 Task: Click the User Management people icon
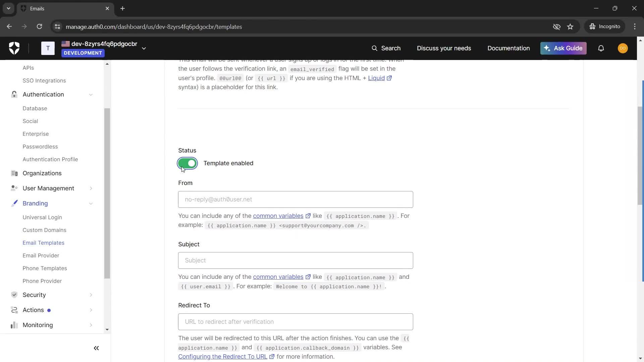pyautogui.click(x=14, y=188)
